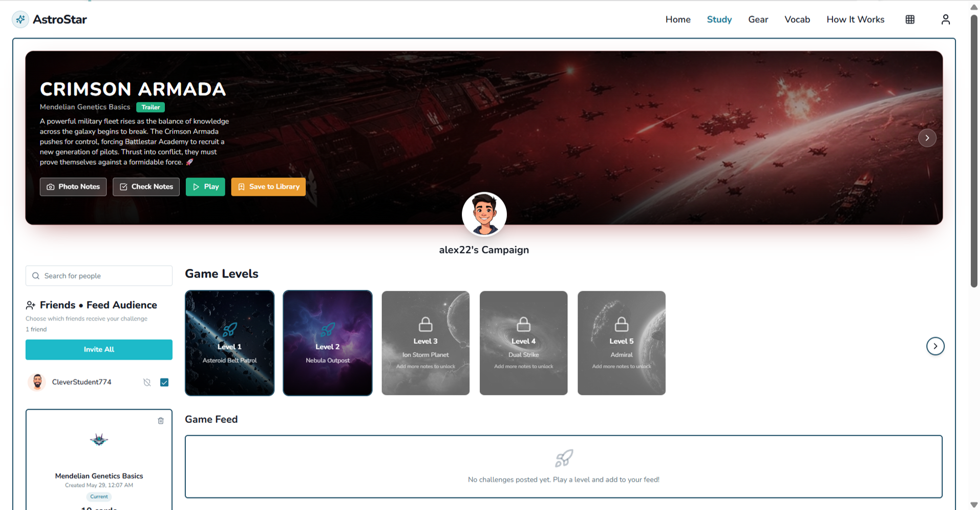Screen dimensions: 980x510
Task: Select the locked Level 4 Dual Strike card
Action: [523, 343]
